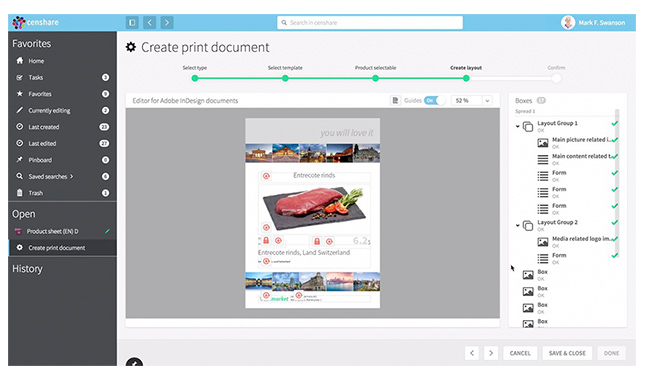The image size is (646, 380).
Task: Open Pinboard in sidebar
Action: coord(40,160)
